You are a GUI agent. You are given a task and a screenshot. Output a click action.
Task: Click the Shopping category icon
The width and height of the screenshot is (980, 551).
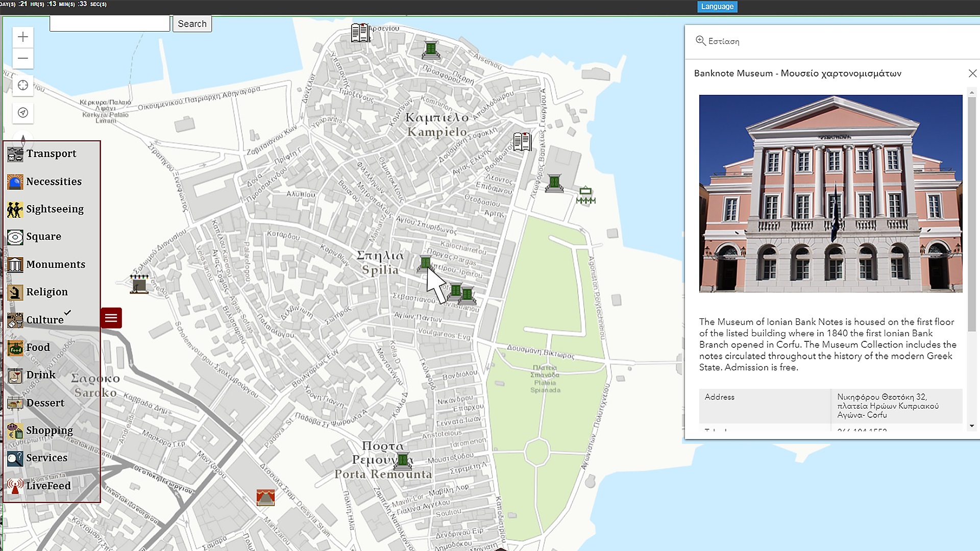pos(14,430)
